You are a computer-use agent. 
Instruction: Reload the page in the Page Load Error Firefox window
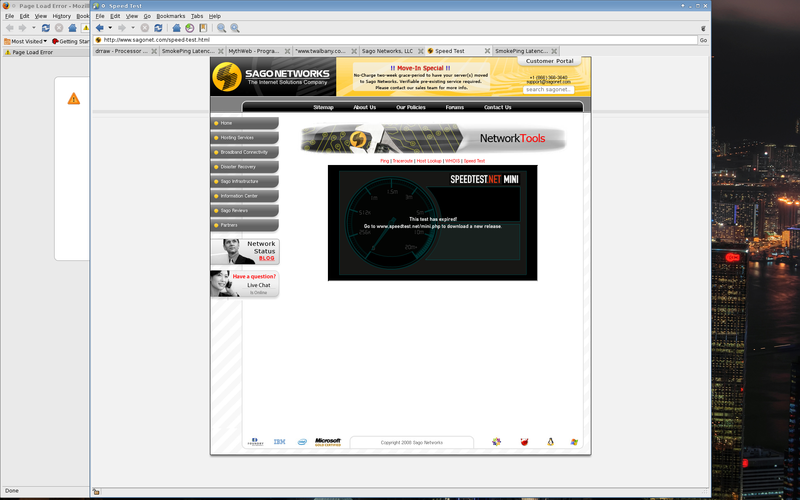tap(45, 28)
